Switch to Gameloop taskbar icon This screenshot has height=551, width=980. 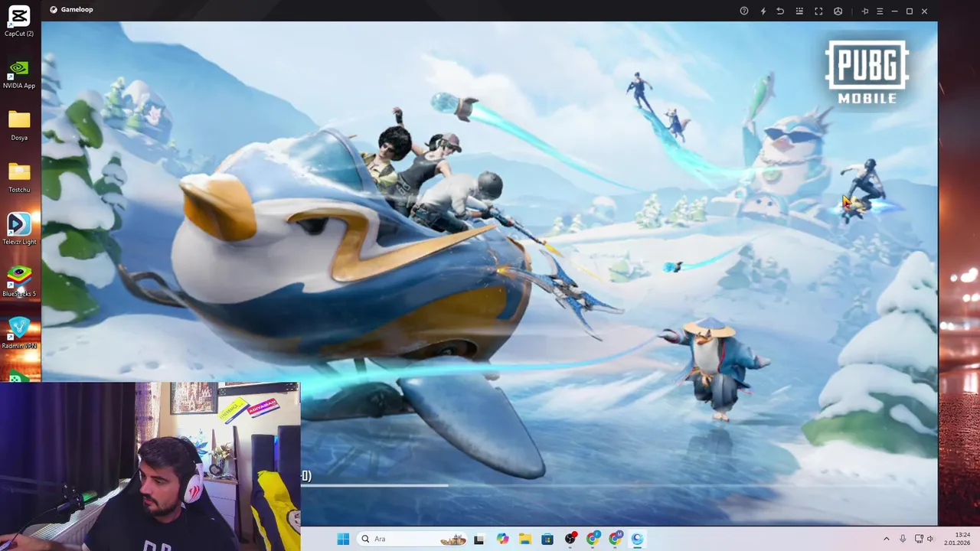coord(638,539)
